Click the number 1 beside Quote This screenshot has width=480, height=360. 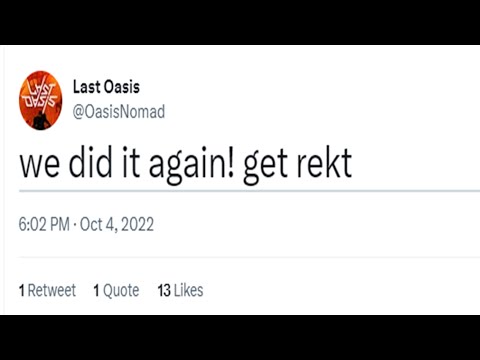coord(96,290)
